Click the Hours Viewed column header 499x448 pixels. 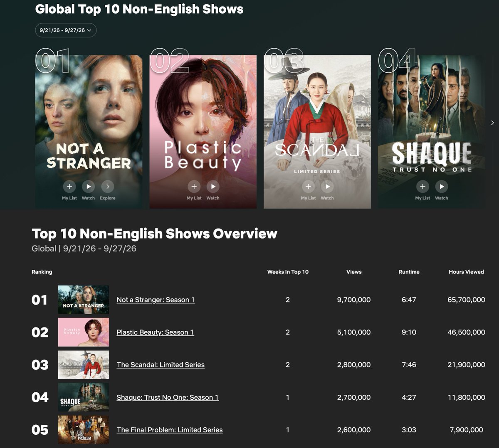pyautogui.click(x=466, y=272)
